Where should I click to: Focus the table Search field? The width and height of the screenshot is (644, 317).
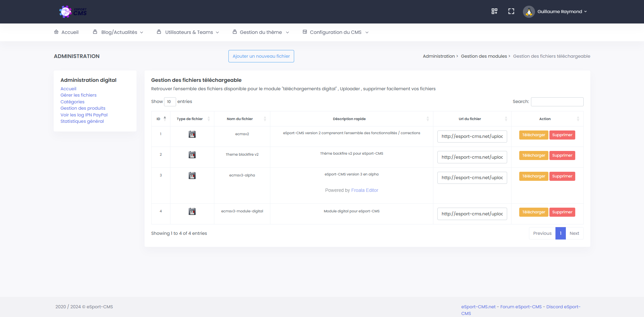pyautogui.click(x=557, y=102)
